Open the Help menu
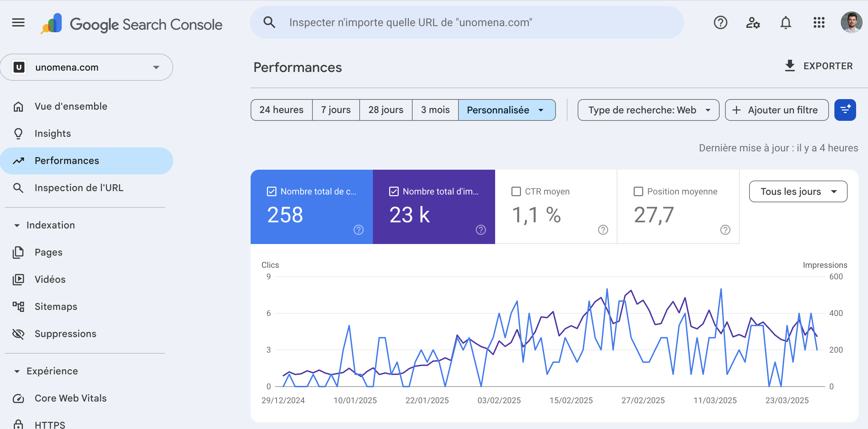Viewport: 868px width, 429px height. 720,22
